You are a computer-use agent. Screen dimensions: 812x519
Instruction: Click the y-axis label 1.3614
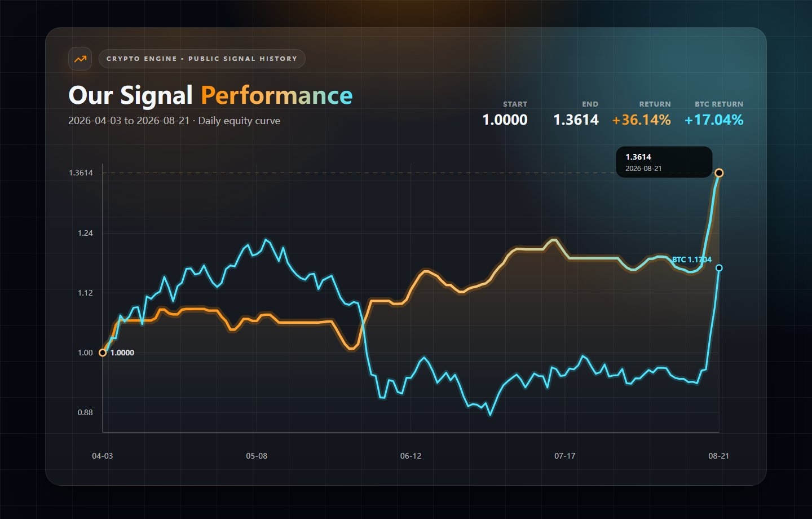point(81,173)
